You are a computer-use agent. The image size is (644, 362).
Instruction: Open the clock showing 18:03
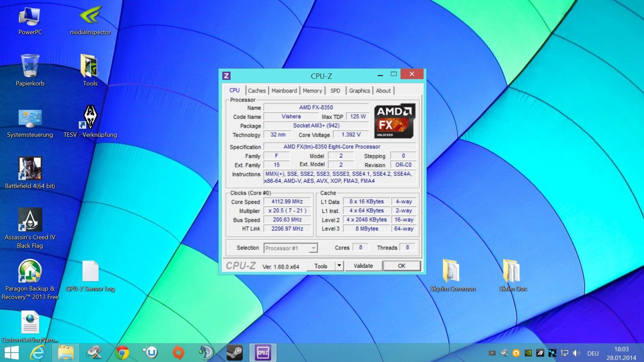tap(621, 349)
